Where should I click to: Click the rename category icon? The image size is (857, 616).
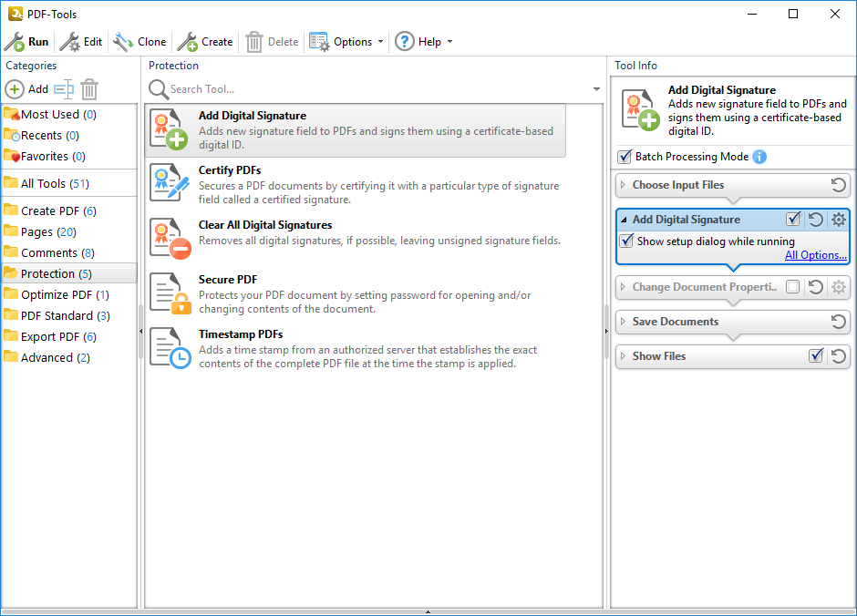[x=63, y=89]
